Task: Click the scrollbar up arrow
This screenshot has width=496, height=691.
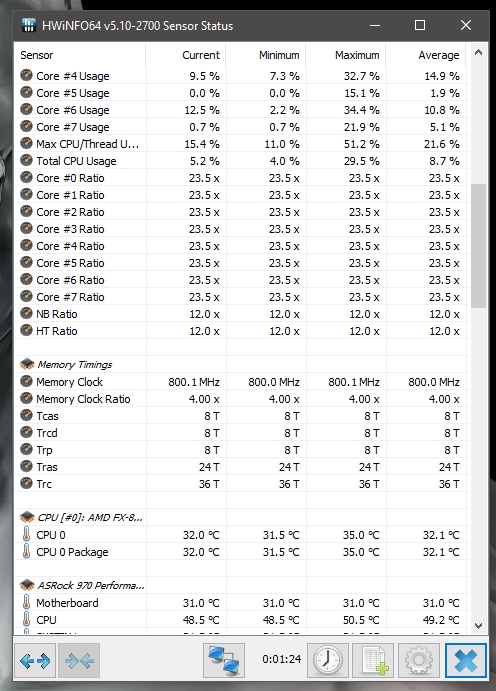Action: [478, 53]
